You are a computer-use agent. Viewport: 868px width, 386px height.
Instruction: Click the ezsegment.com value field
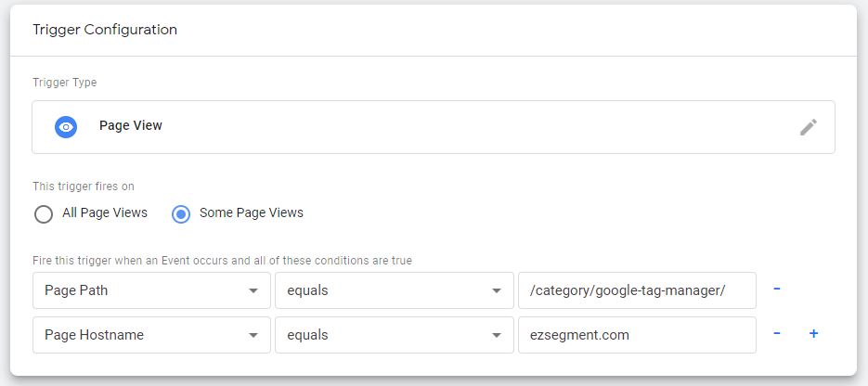pyautogui.click(x=637, y=335)
